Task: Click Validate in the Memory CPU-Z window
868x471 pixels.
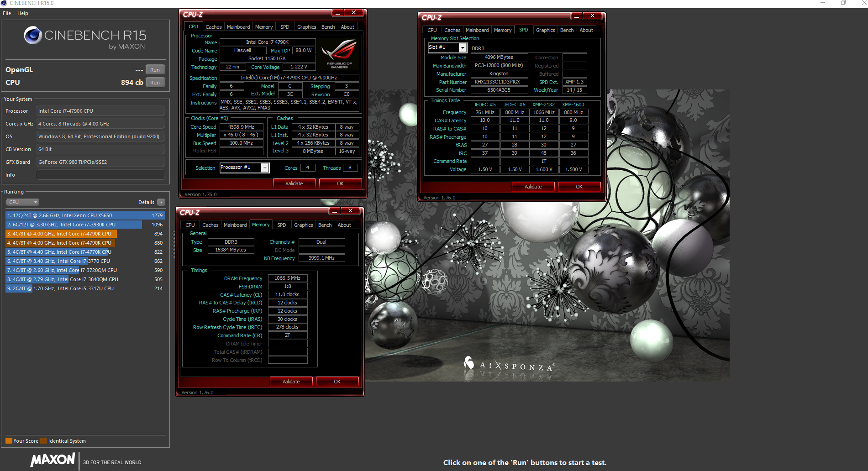Action: pyautogui.click(x=291, y=382)
